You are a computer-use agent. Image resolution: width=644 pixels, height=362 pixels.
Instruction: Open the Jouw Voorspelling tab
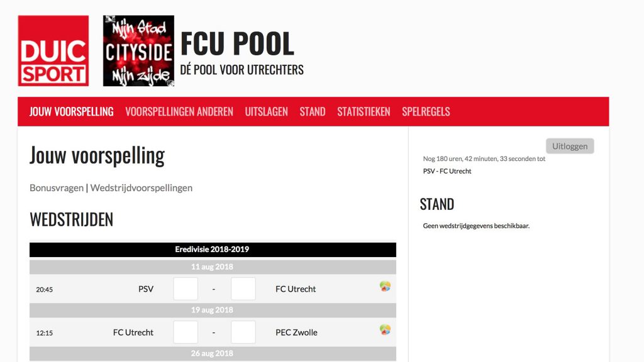pos(72,112)
